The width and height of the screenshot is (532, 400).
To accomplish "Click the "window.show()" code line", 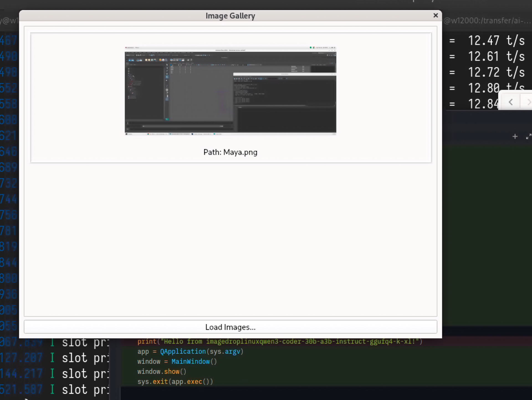I will 162,371.
